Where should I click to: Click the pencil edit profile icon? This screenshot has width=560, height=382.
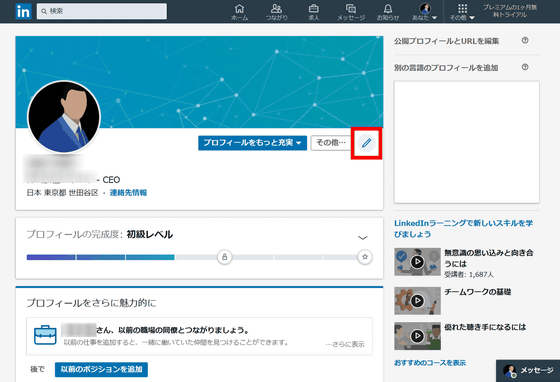click(x=366, y=143)
